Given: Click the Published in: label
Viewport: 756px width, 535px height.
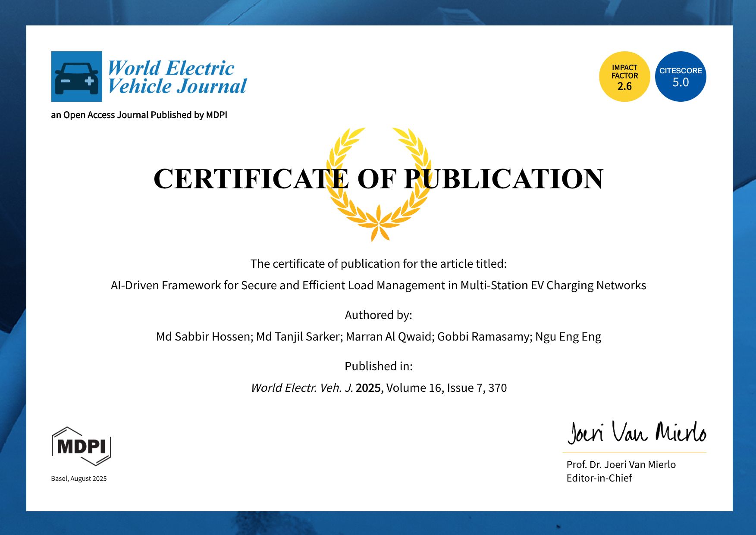Looking at the screenshot, I should 378,366.
